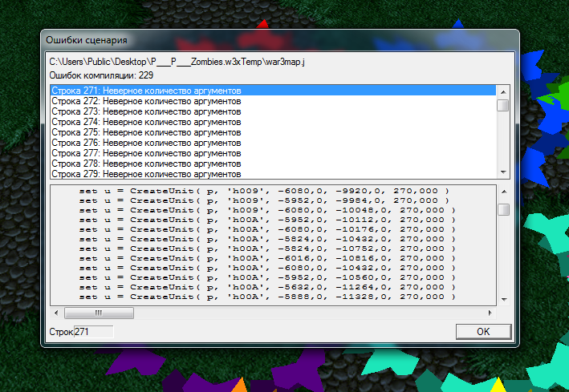Viewport: 569px width, 392px height.
Task: Select error row Строка 276
Action: (x=273, y=143)
